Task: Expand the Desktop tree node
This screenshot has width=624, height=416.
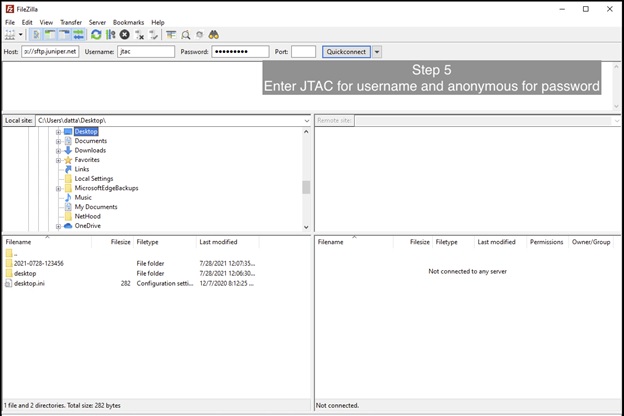Action: point(58,132)
